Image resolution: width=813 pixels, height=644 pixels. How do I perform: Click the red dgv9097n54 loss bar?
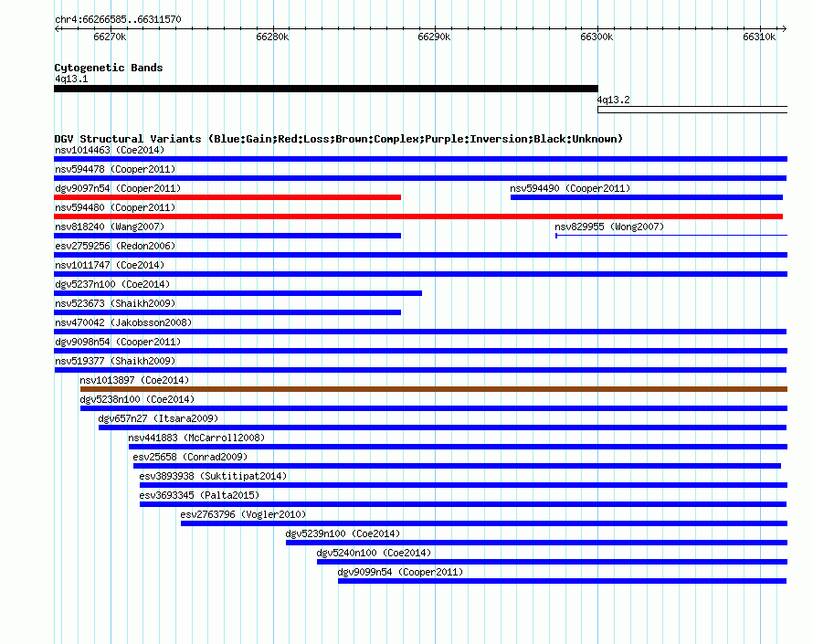227,197
